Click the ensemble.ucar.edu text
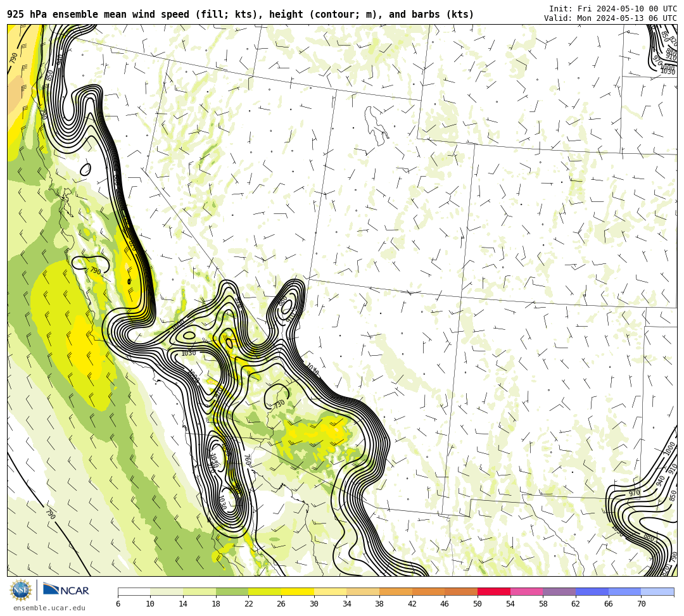The height and width of the screenshot is (616, 684). (49, 608)
